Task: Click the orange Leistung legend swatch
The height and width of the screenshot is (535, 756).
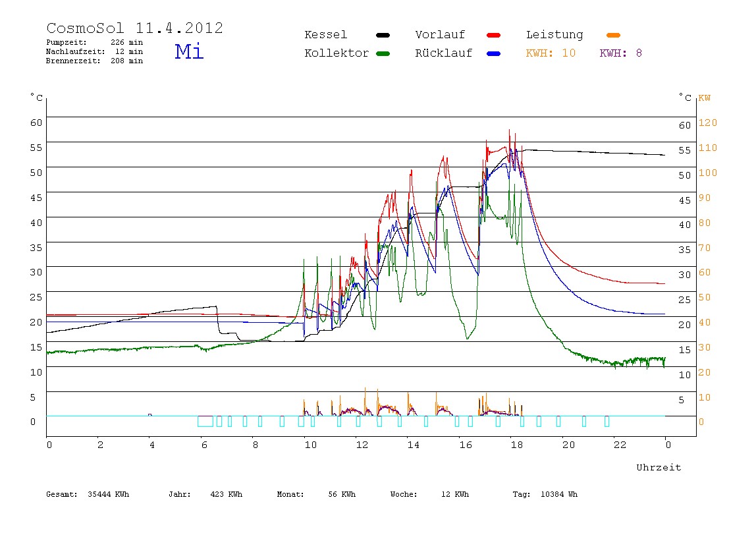Action: tap(613, 35)
